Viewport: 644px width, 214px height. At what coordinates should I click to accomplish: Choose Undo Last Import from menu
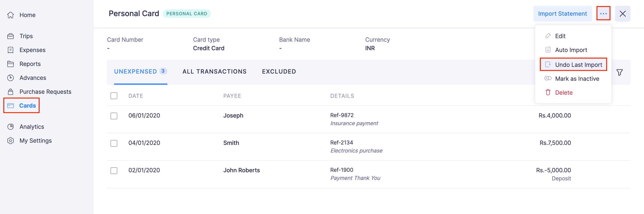coord(578,65)
